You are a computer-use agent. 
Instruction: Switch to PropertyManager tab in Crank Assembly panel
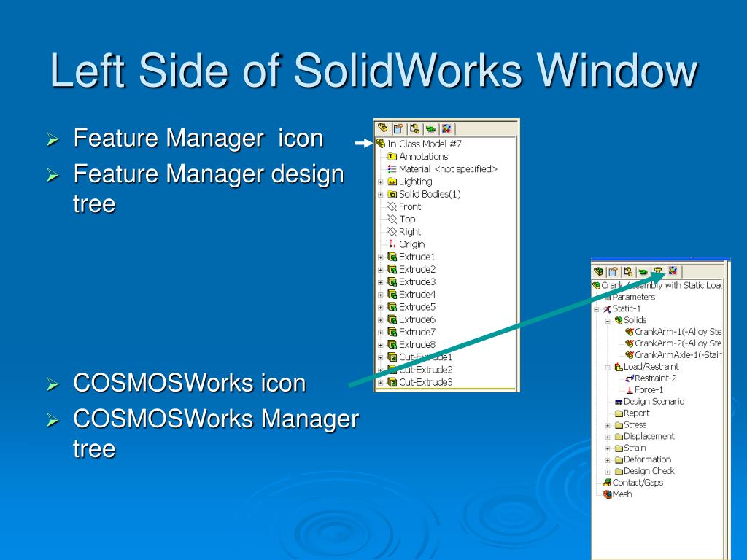pyautogui.click(x=613, y=271)
